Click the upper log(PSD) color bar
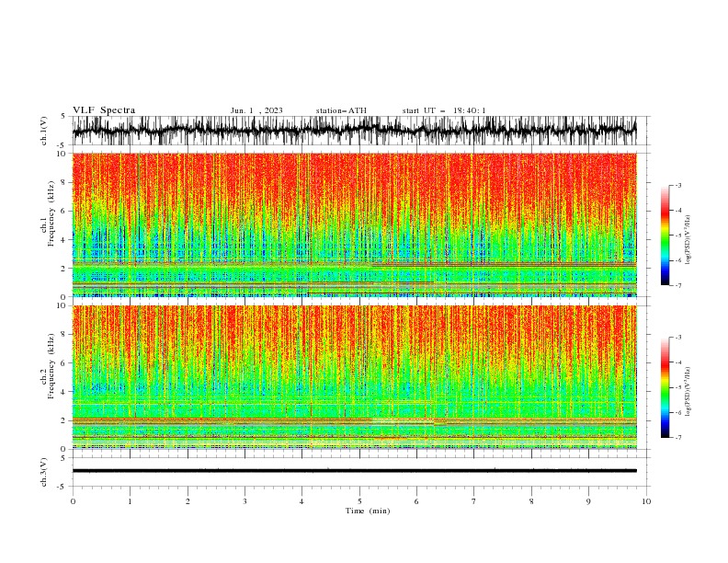This screenshot has width=728, height=563. (x=665, y=236)
